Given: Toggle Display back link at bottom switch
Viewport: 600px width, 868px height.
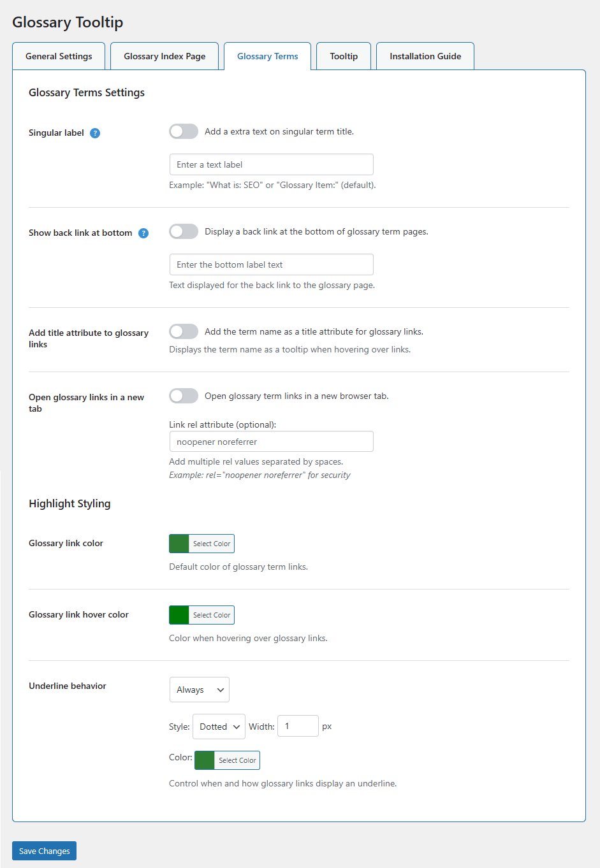Looking at the screenshot, I should click(x=184, y=231).
